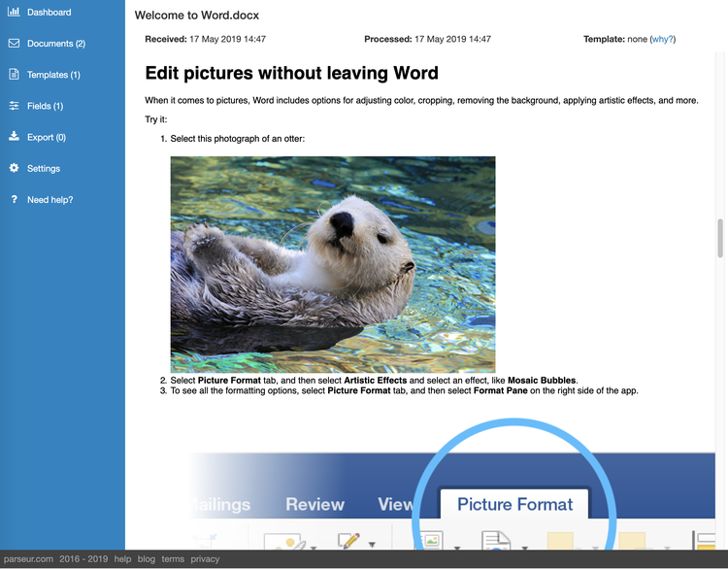Open the terms footer link
728x569 pixels.
coord(173,558)
